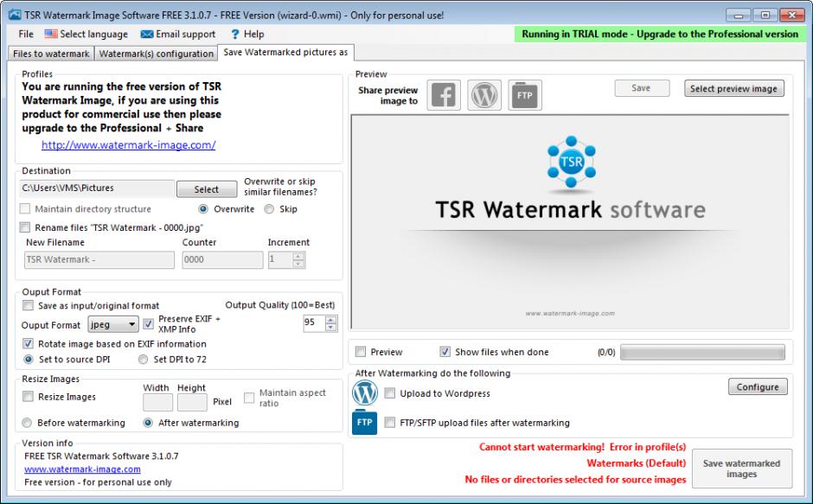Click the watermarking progress bar
This screenshot has height=504, width=813.
702,353
